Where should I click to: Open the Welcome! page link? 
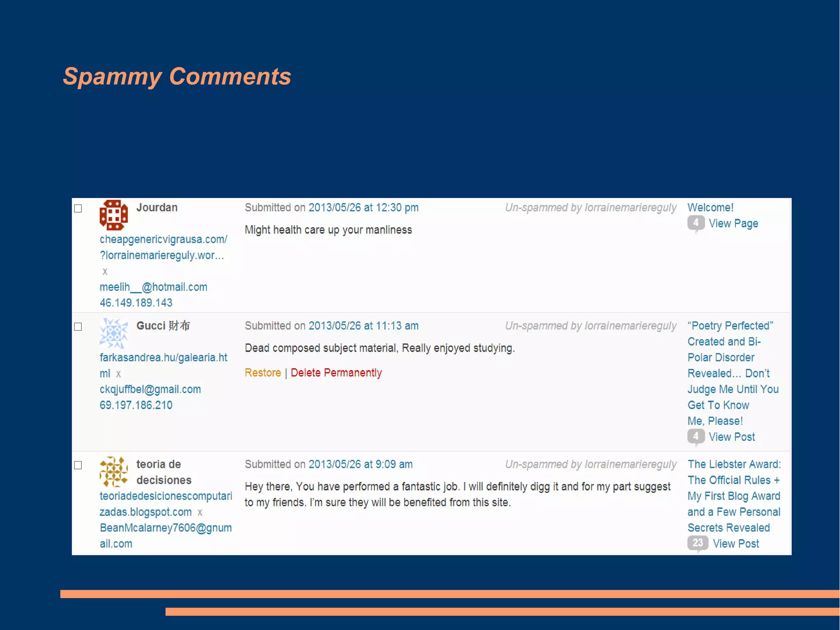(x=710, y=207)
